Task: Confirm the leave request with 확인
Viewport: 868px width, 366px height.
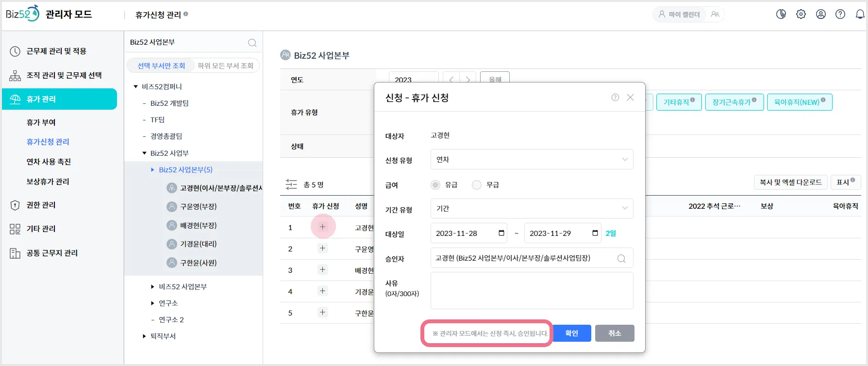Action: tap(572, 333)
